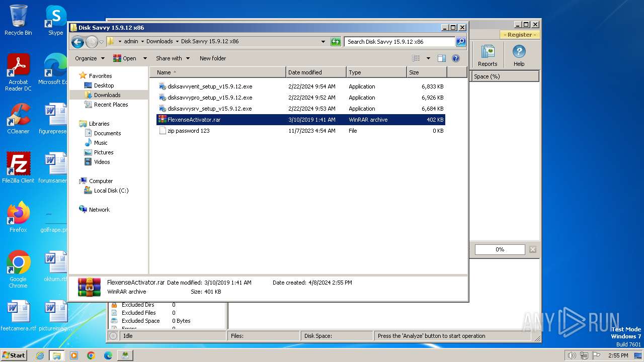Click the Windows Explorer taskbar icon

(56, 355)
